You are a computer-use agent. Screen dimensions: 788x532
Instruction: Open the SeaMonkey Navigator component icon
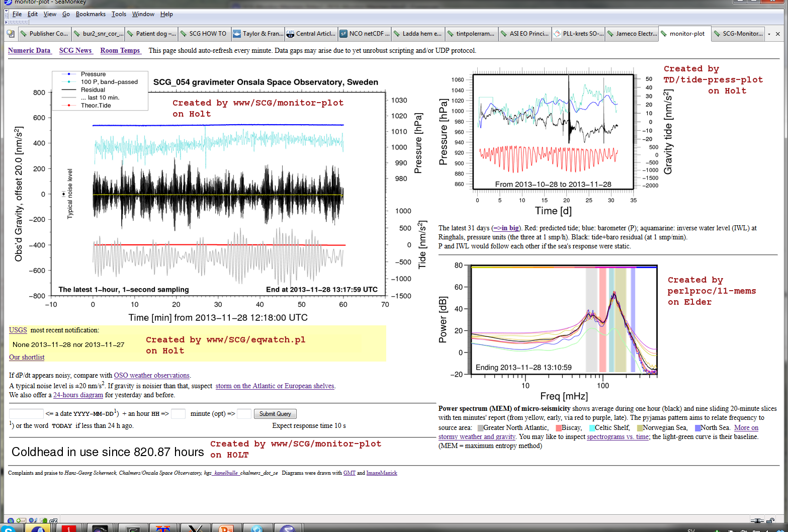click(11, 521)
